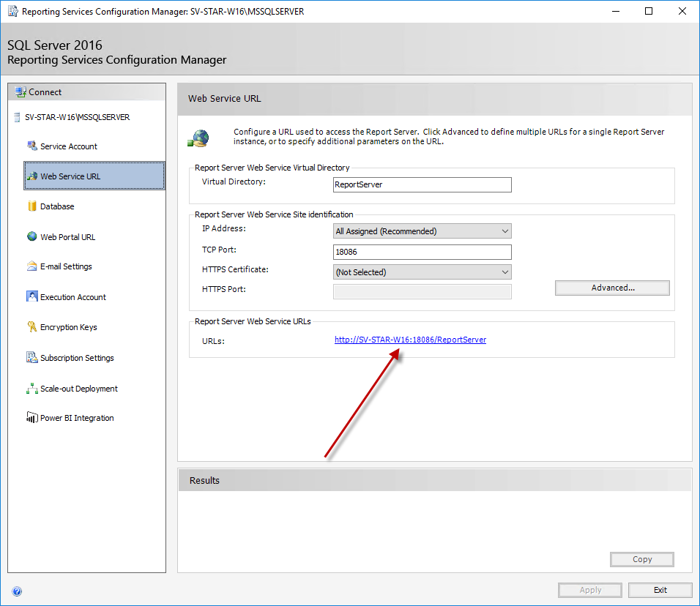The image size is (700, 606).
Task: Click the 'Web Service URL' panel heading
Action: click(225, 99)
